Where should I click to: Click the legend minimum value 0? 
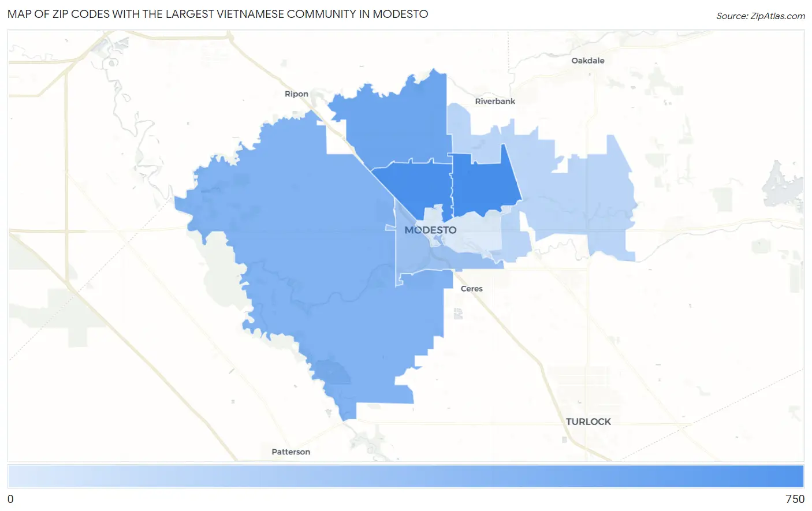point(10,499)
